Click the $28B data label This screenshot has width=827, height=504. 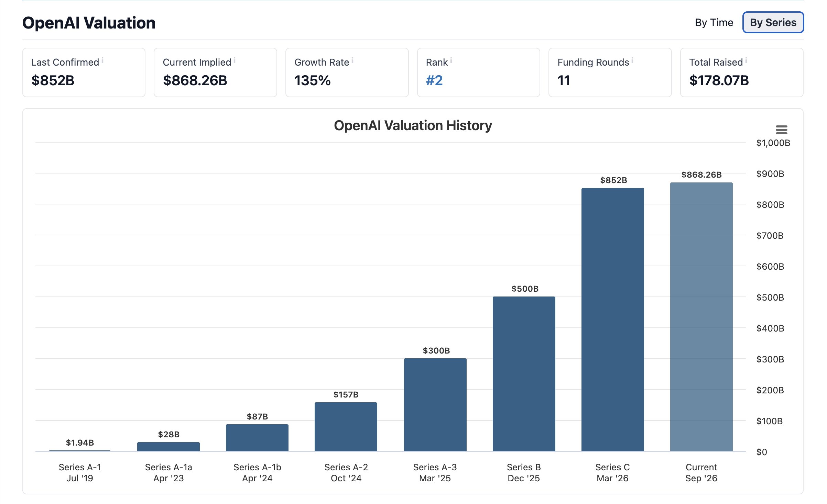168,434
